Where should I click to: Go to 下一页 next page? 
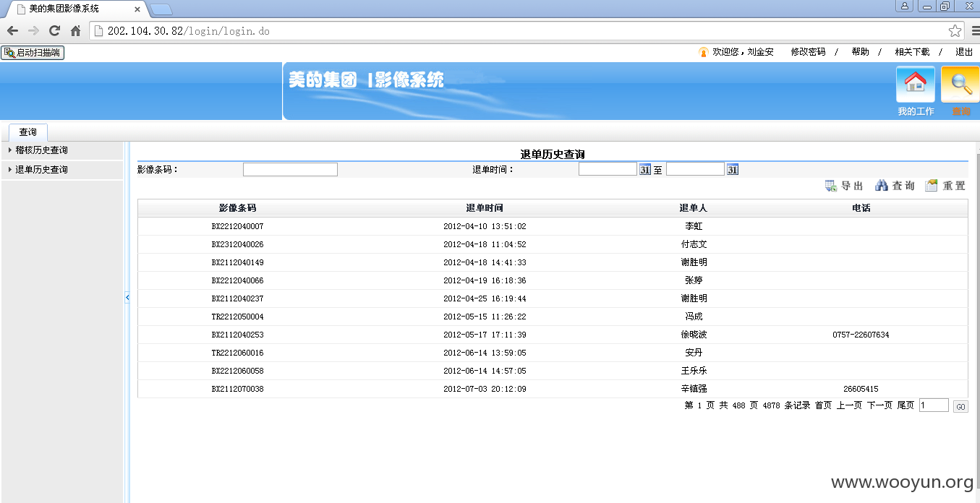tap(879, 405)
